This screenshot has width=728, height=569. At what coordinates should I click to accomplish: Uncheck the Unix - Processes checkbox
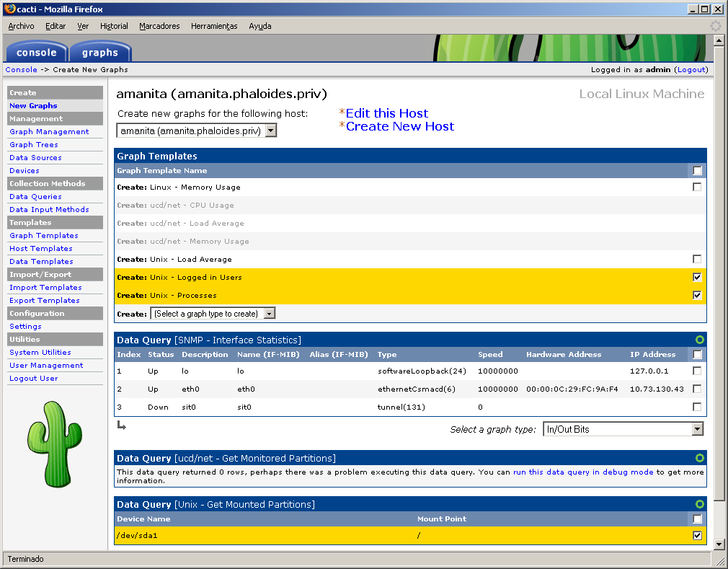(x=697, y=295)
